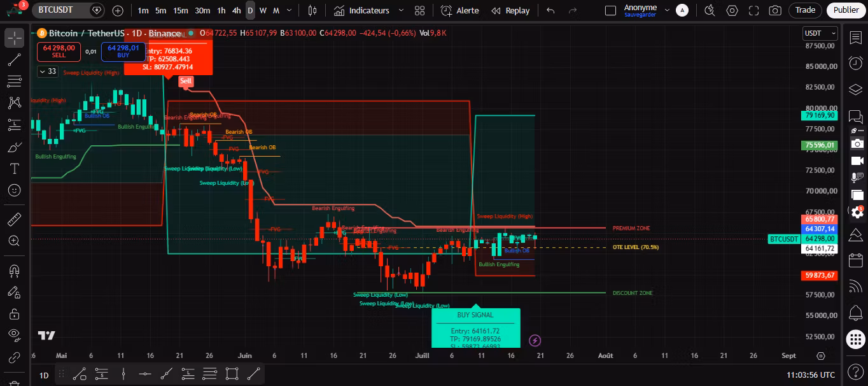
Task: Open the apps grid round button
Action: coord(856,340)
